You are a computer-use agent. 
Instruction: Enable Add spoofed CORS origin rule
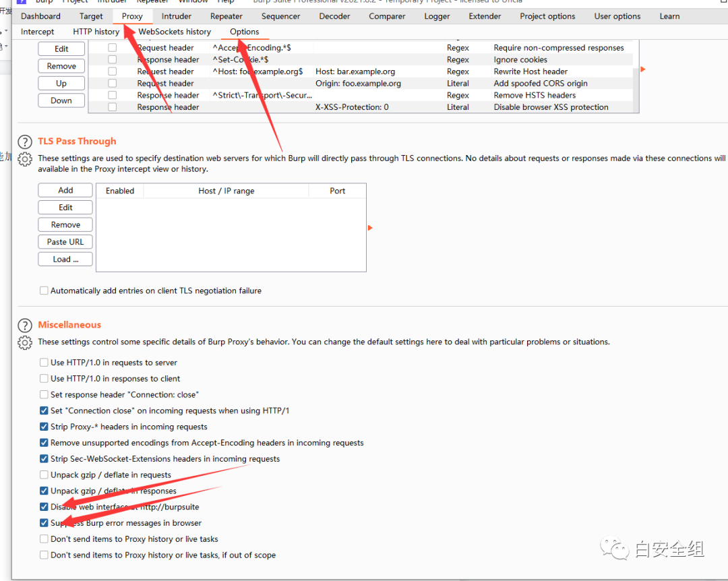pos(113,83)
